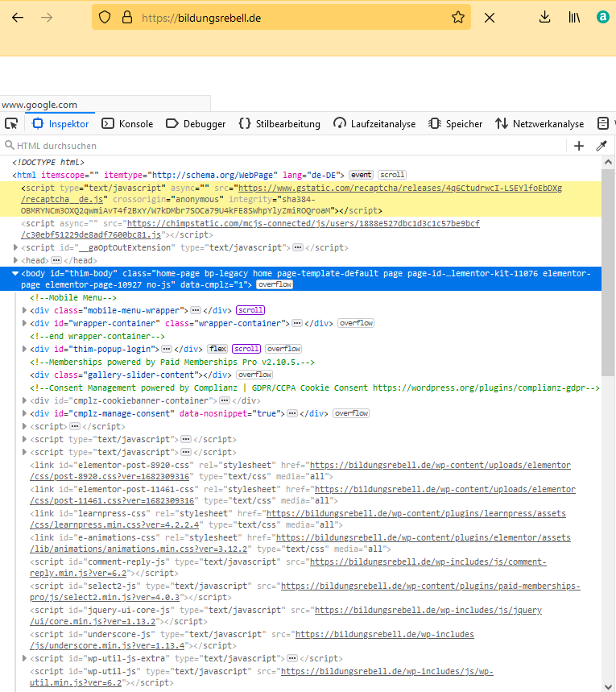Go forward using the browser forward arrow
Viewport: 616px width, 692px height.
click(47, 18)
